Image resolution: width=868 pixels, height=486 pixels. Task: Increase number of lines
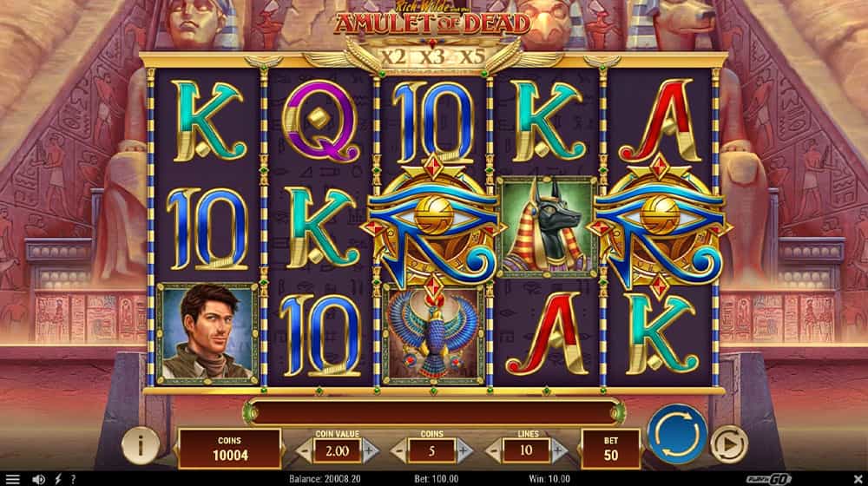(559, 451)
